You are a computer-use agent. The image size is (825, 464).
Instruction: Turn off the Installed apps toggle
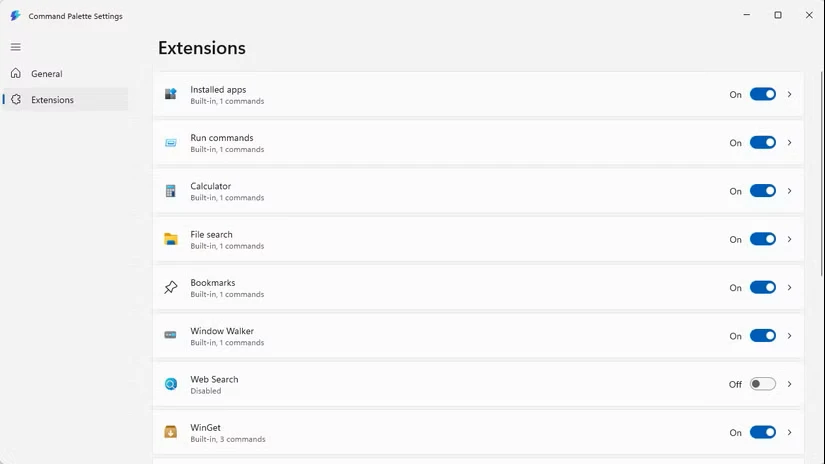point(762,95)
